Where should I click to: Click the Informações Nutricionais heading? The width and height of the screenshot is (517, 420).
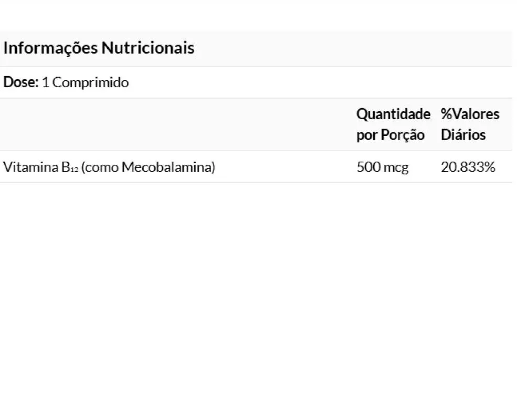click(x=99, y=48)
